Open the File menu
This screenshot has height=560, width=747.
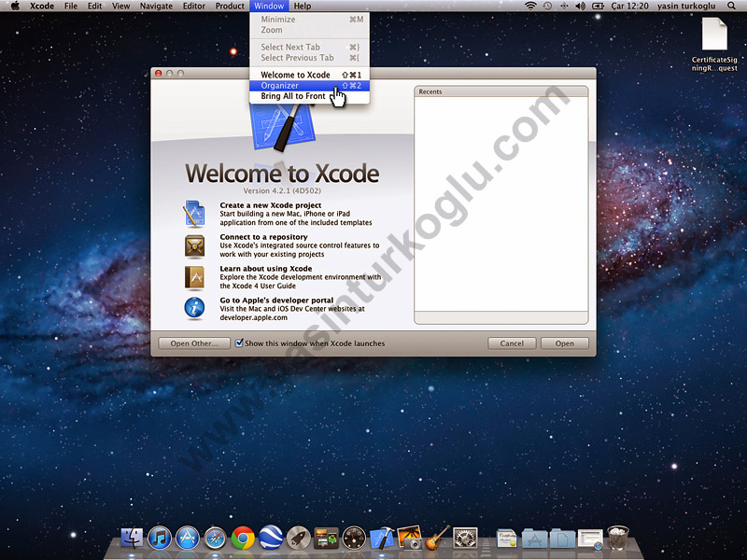point(71,6)
